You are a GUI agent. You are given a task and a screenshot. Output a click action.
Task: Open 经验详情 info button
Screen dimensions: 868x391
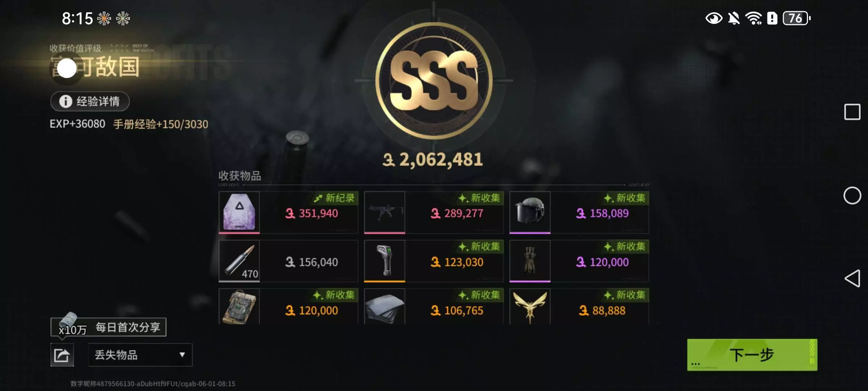pyautogui.click(x=90, y=101)
